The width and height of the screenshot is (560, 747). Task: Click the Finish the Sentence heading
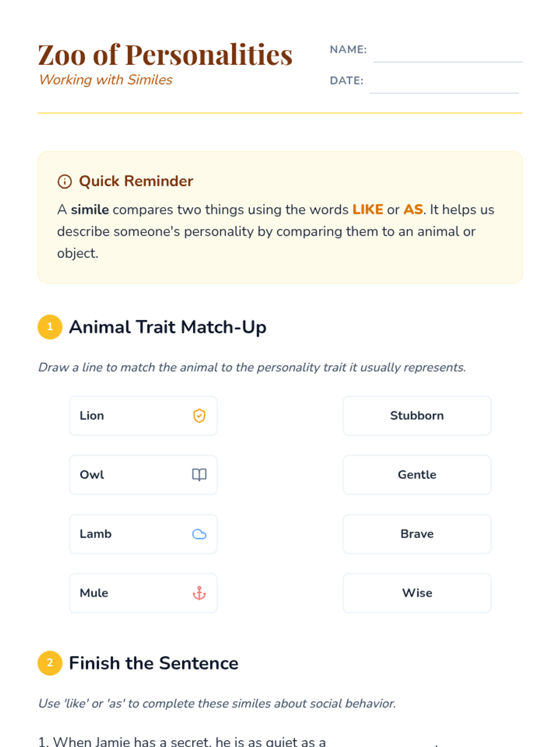pyautogui.click(x=154, y=663)
